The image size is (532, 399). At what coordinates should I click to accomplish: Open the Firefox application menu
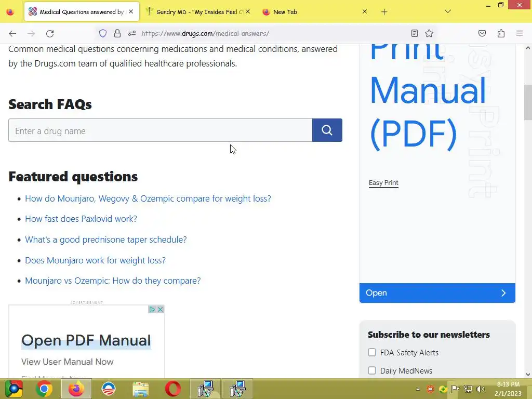pos(520,33)
